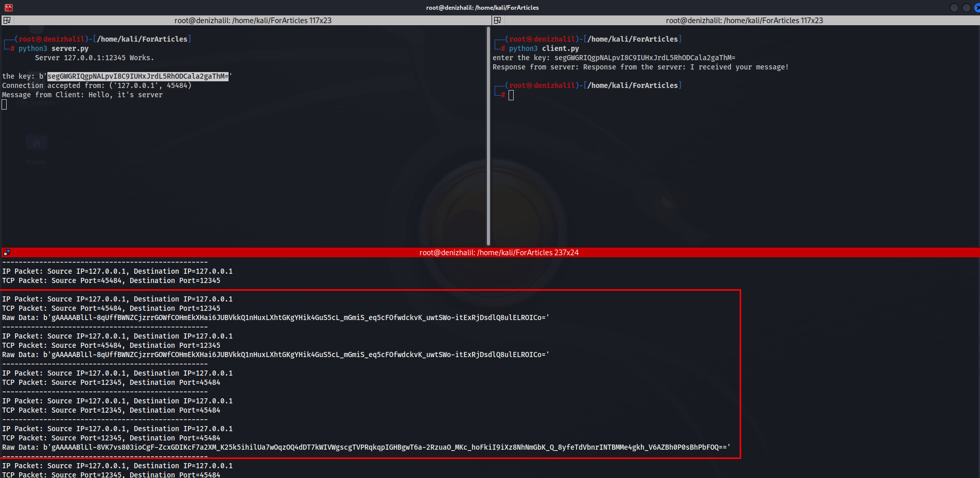
Task: Open the server pane's group menu icon
Action: click(7, 21)
